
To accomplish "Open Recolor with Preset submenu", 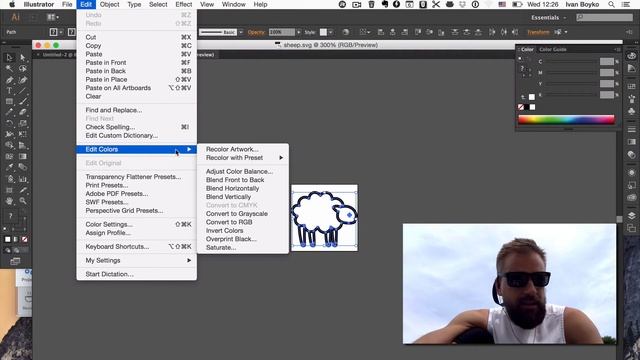I will 243,158.
